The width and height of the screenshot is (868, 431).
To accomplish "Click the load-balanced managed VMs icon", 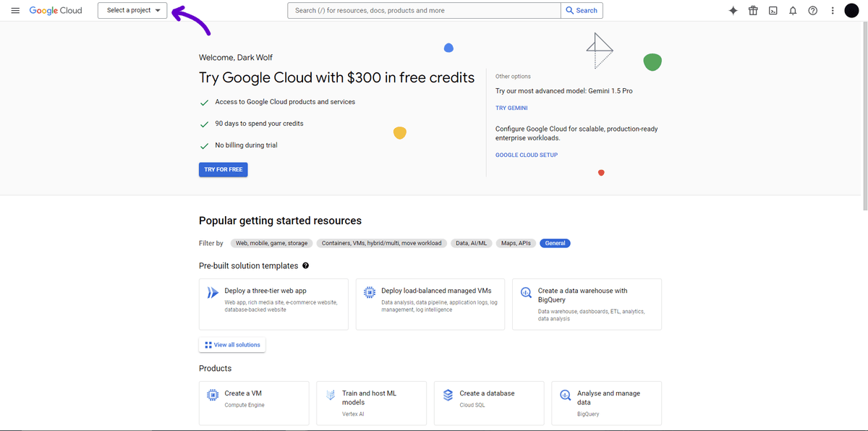I will pyautogui.click(x=370, y=292).
